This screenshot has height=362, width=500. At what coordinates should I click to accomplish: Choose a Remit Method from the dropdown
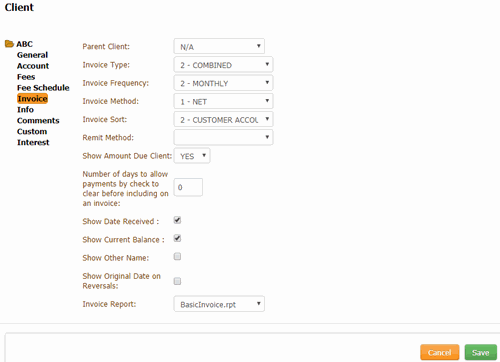pos(223,137)
